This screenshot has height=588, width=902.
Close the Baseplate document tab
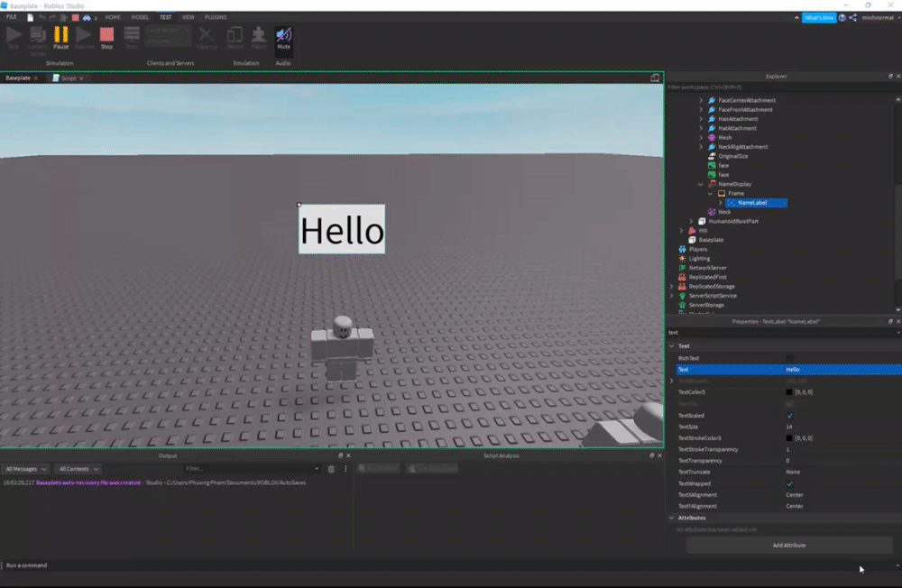tap(36, 78)
